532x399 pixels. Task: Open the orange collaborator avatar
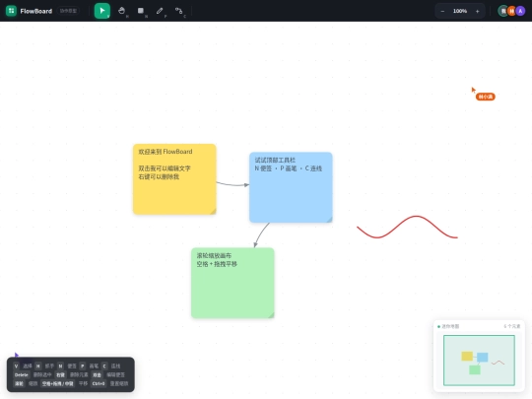pyautogui.click(x=512, y=11)
